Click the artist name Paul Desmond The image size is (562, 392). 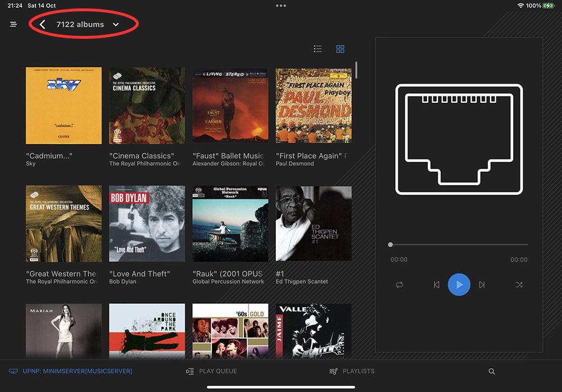coord(294,164)
